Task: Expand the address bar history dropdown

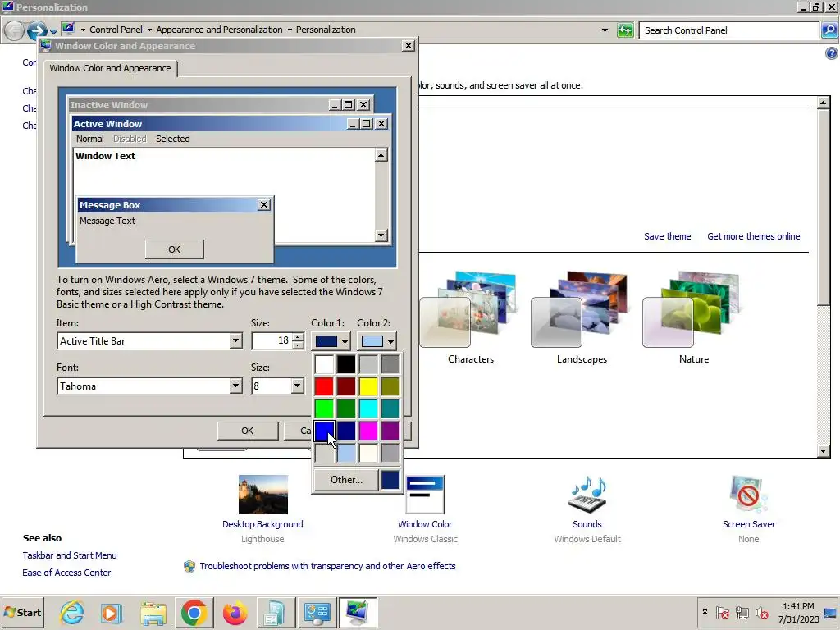Action: (605, 30)
